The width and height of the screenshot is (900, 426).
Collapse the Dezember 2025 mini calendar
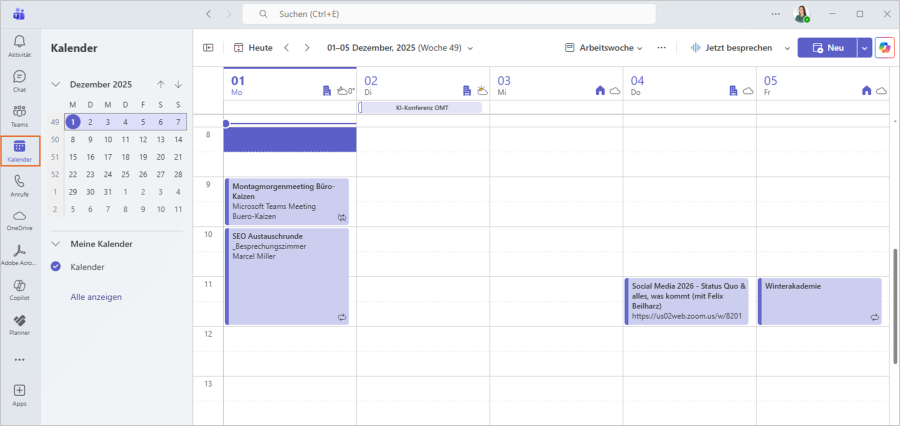click(56, 84)
